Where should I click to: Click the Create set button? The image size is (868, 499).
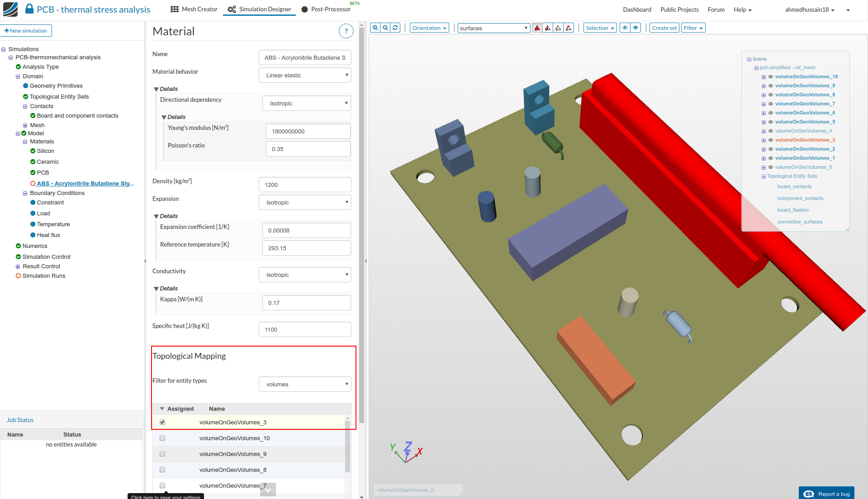coord(664,28)
